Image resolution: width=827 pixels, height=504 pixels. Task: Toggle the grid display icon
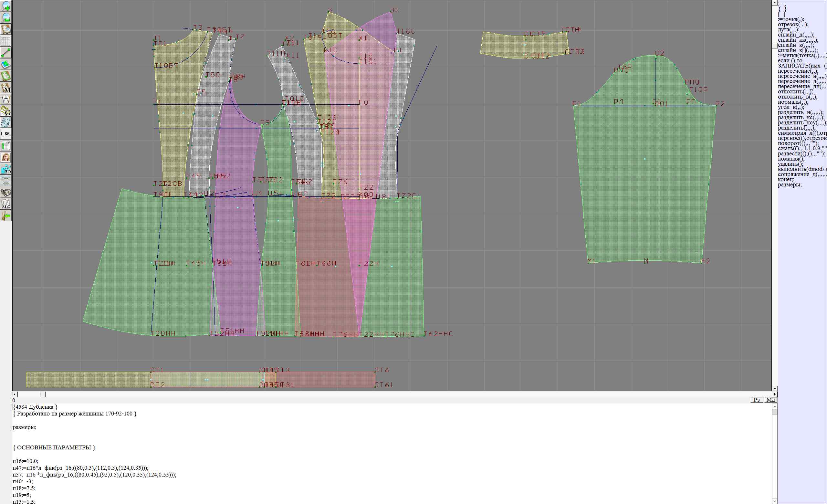[6, 41]
